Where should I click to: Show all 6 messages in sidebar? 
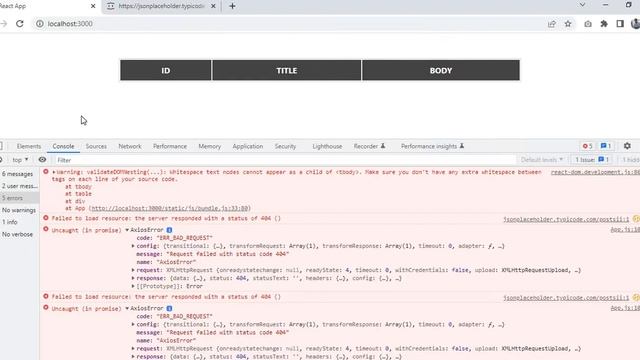[18, 174]
